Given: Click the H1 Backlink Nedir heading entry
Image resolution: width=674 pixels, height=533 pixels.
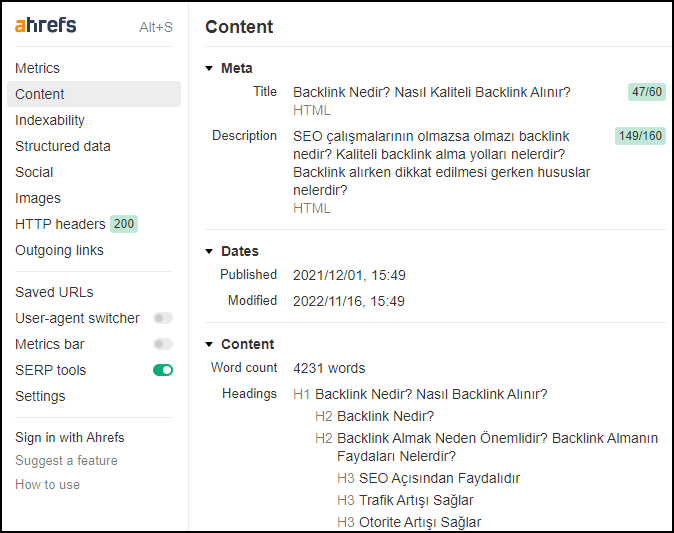Looking at the screenshot, I should [420, 394].
